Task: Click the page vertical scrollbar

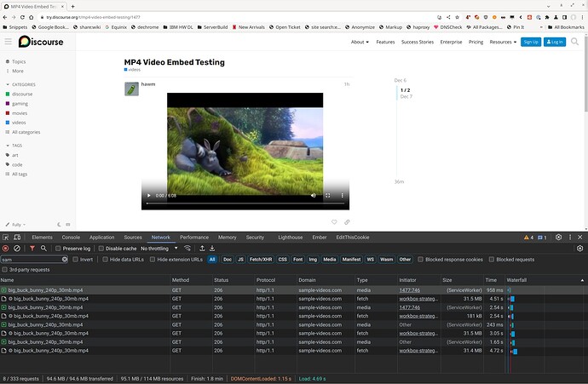Action: 585,75
